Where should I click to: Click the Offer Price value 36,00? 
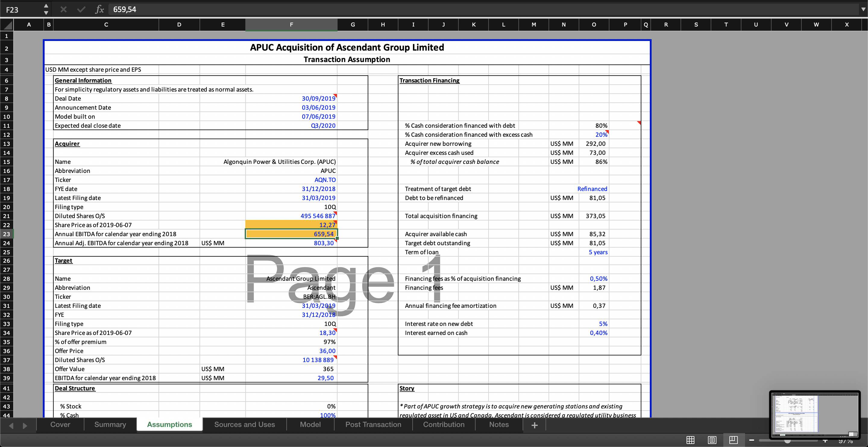pos(291,351)
